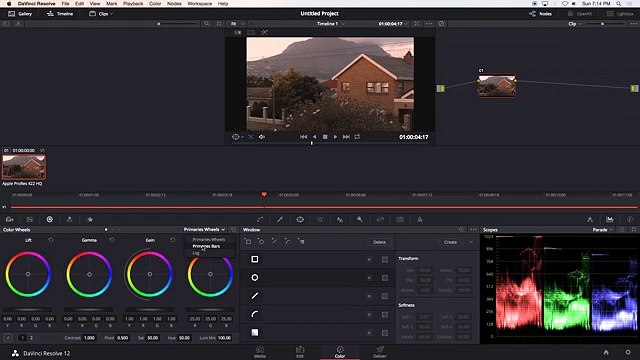Open the Camera Raw palette icon

click(x=9, y=220)
